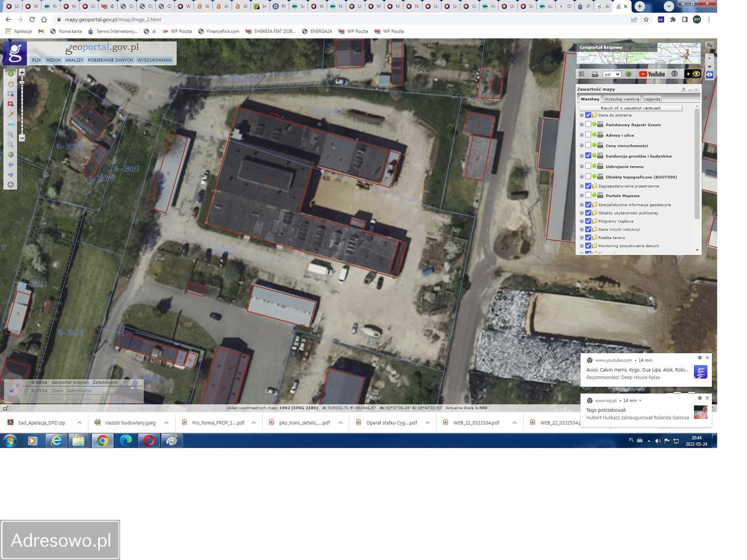747x560 pixels.
Task: Switch to the Legenda tab
Action: point(652,99)
